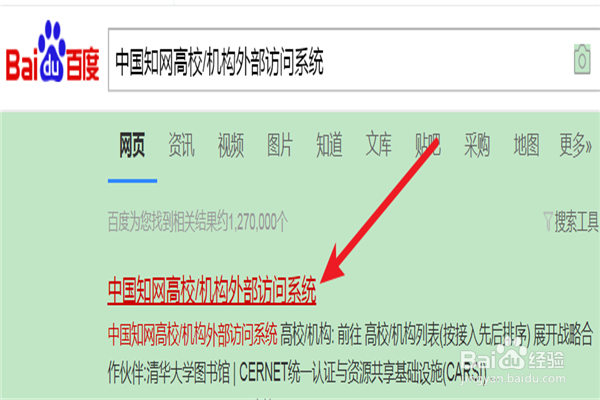
Task: Switch to the 视频 tab
Action: pyautogui.click(x=231, y=145)
